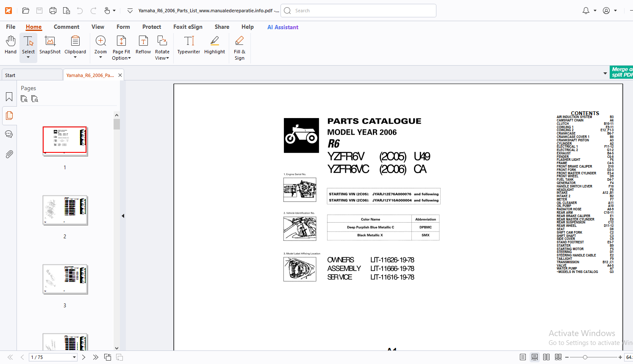Select the Highlight tool
Viewport: 633px width, 364px height.
pyautogui.click(x=214, y=45)
